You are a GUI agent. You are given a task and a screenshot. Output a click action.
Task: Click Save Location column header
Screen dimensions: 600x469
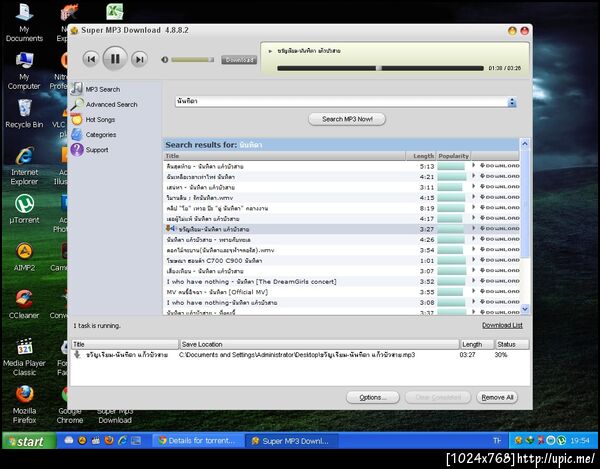[x=319, y=344]
